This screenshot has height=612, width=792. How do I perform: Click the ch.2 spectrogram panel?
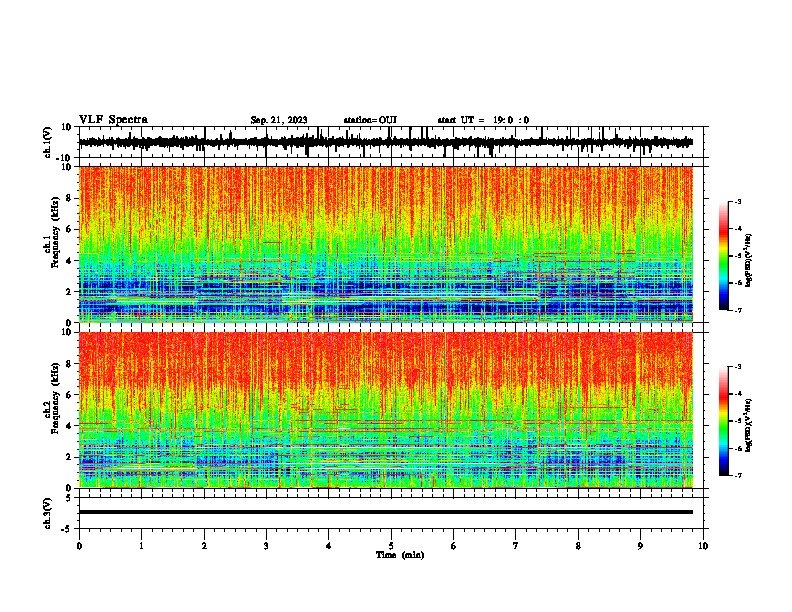coord(386,410)
